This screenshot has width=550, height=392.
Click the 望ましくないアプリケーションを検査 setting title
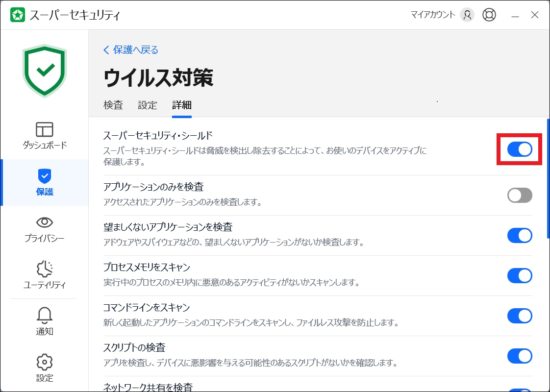point(168,227)
